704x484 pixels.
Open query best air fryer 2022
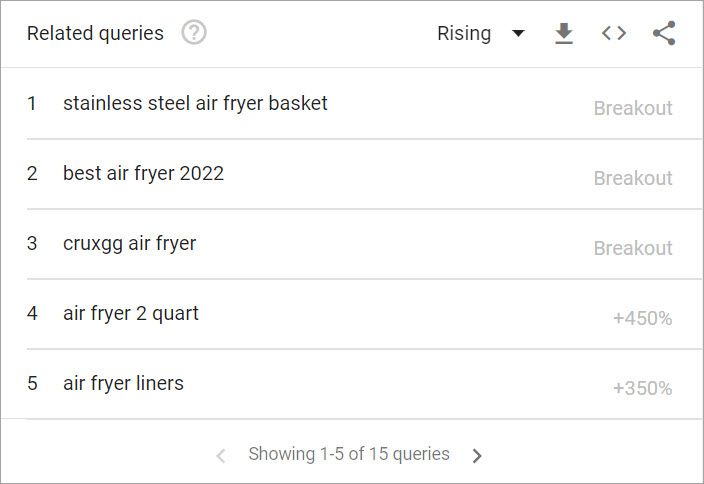pyautogui.click(x=143, y=173)
